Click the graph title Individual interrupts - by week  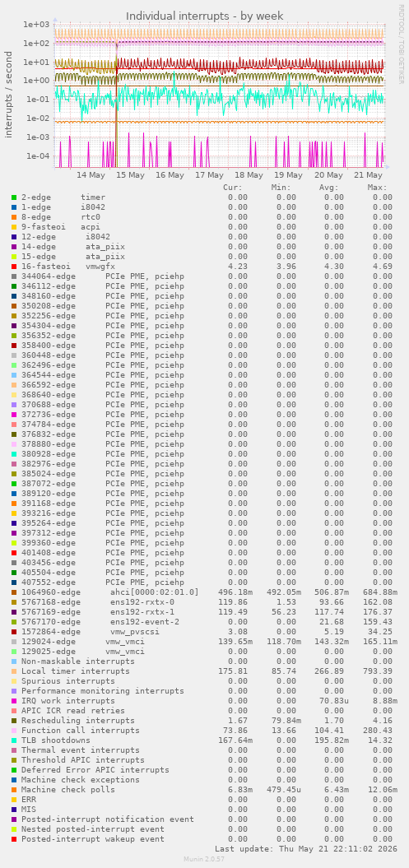(x=204, y=16)
